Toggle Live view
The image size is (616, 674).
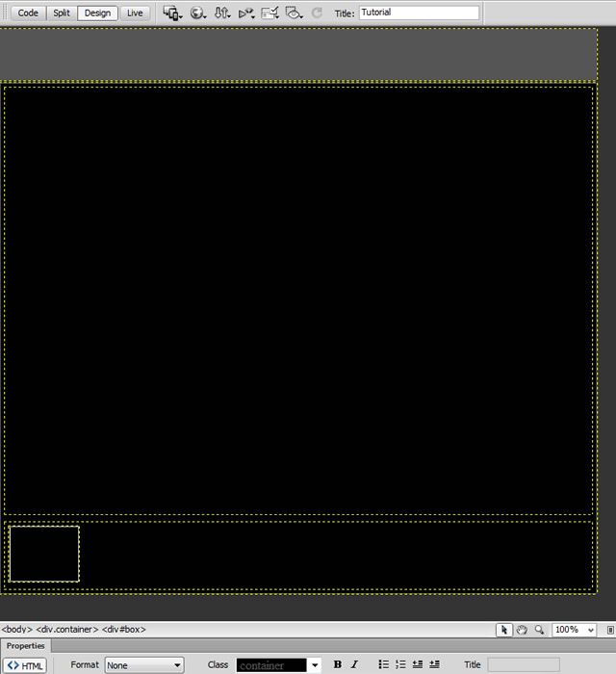(x=135, y=13)
